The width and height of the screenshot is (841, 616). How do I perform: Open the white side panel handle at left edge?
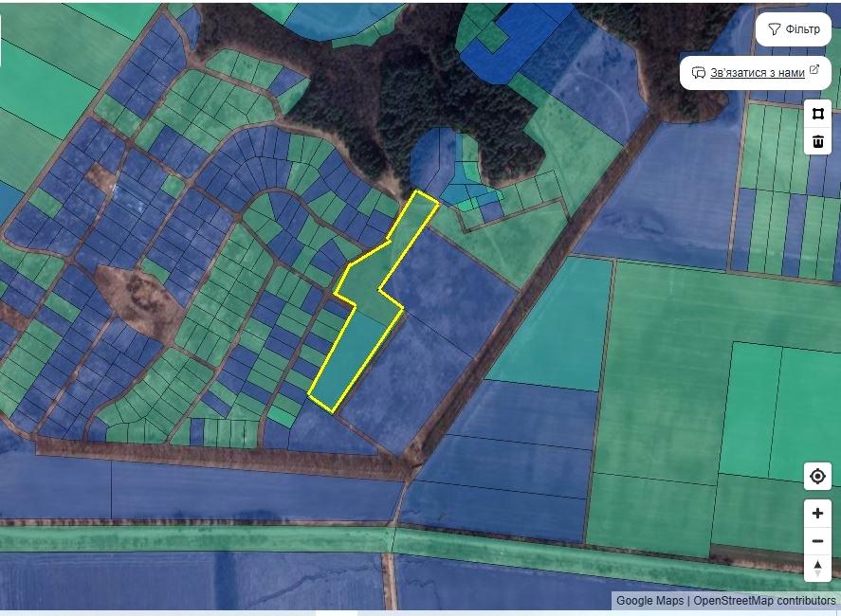pos(1,42)
